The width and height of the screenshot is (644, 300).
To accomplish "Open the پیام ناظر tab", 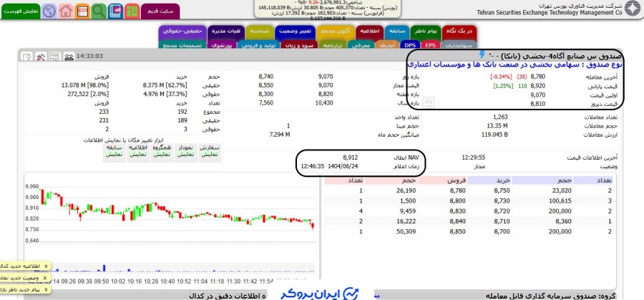I will coord(426,32).
